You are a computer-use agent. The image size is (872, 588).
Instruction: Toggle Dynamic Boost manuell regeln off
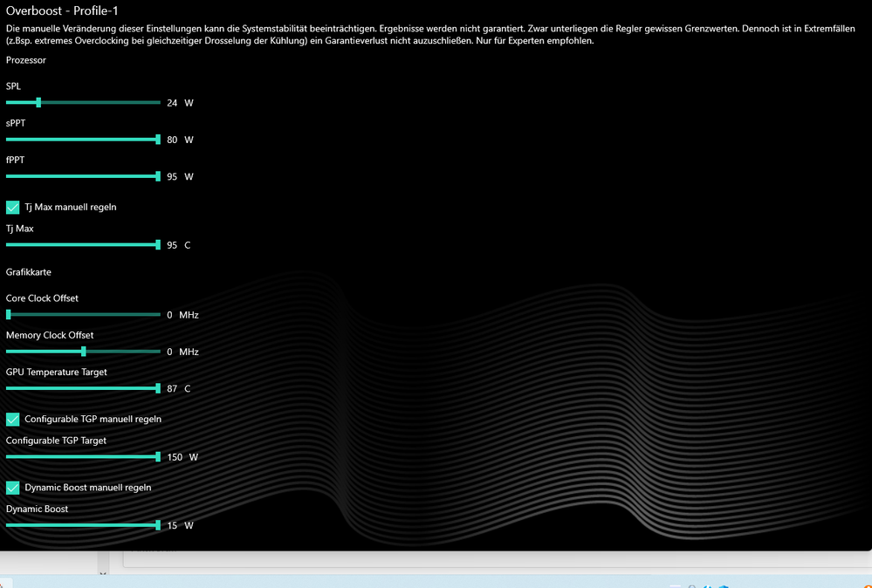[13, 487]
